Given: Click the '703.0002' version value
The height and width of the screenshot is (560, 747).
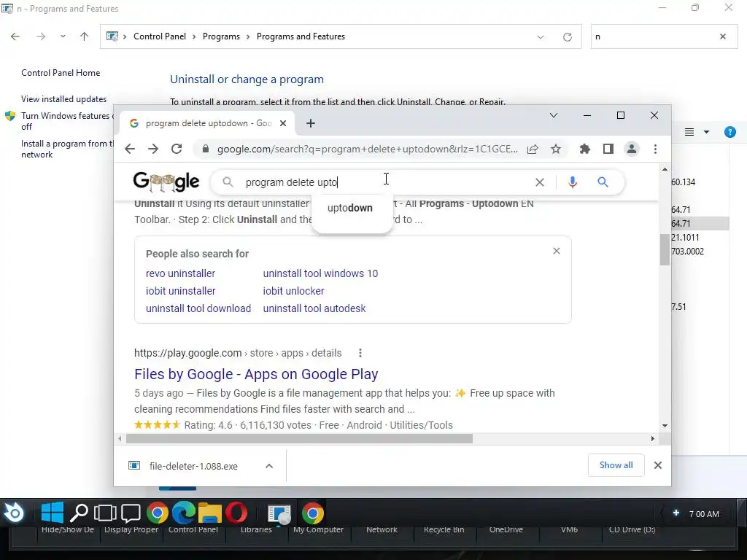Looking at the screenshot, I should pos(687,252).
